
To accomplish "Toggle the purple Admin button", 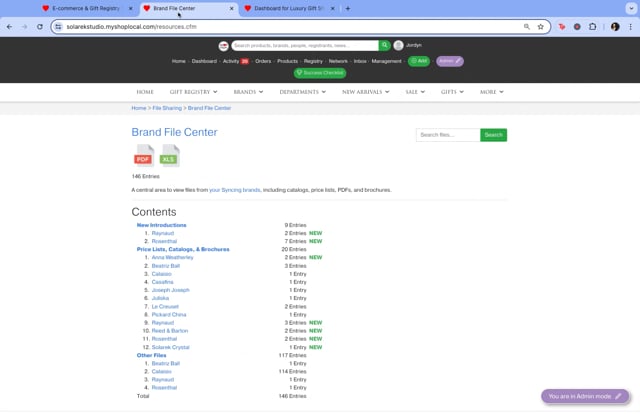I will click(x=450, y=61).
